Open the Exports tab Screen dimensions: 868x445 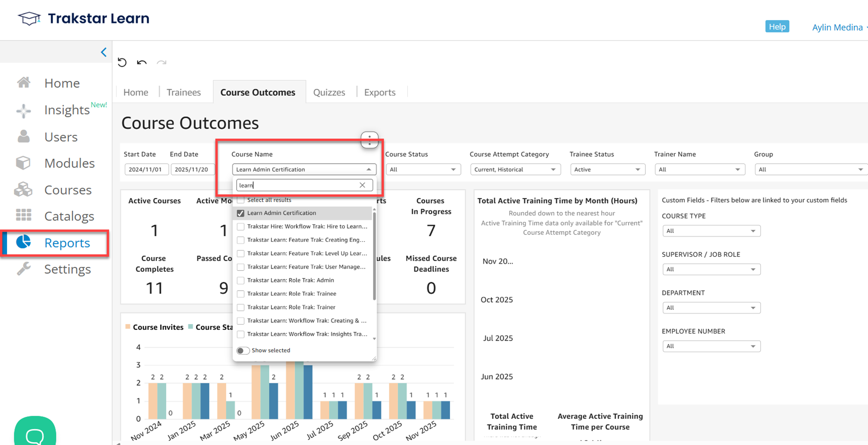click(x=379, y=92)
